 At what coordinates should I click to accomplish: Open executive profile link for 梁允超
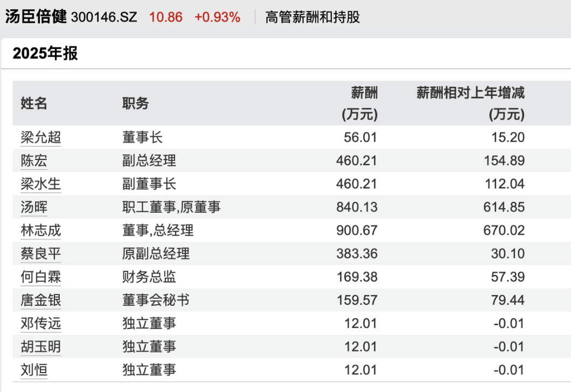pyautogui.click(x=41, y=137)
